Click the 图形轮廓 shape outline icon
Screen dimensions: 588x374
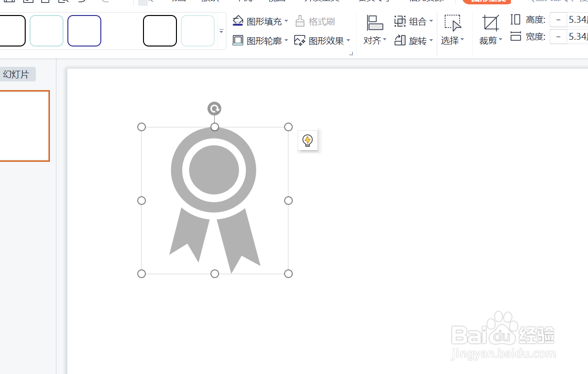238,41
